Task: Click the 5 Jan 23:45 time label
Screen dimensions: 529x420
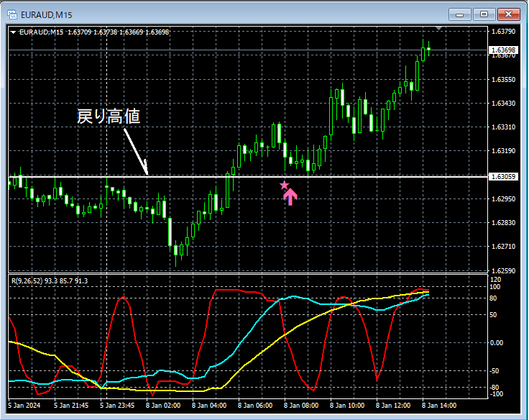Action: click(117, 405)
